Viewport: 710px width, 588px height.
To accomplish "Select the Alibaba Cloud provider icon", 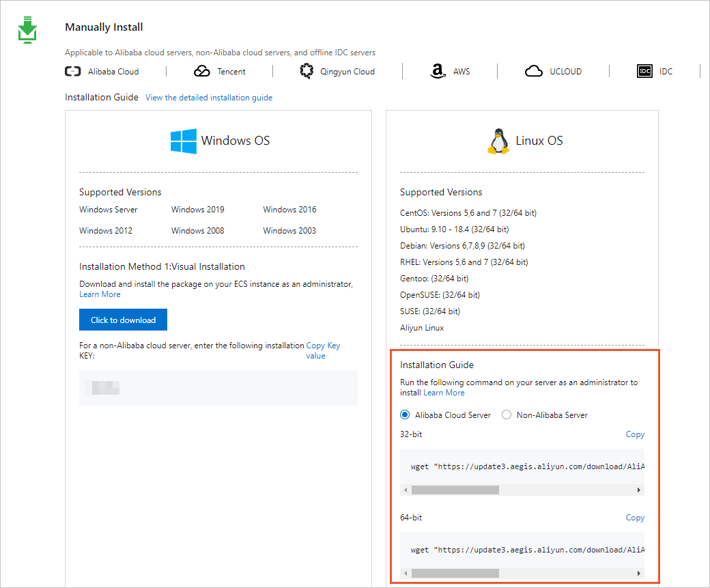I will [72, 72].
